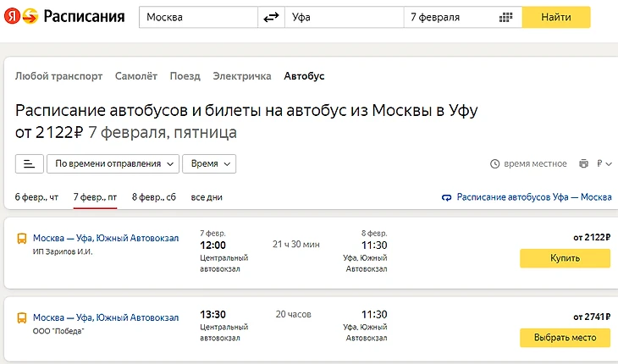Expand the По времени отправления sort dropdown
Viewport: 618px width, 364px height.
tap(113, 163)
